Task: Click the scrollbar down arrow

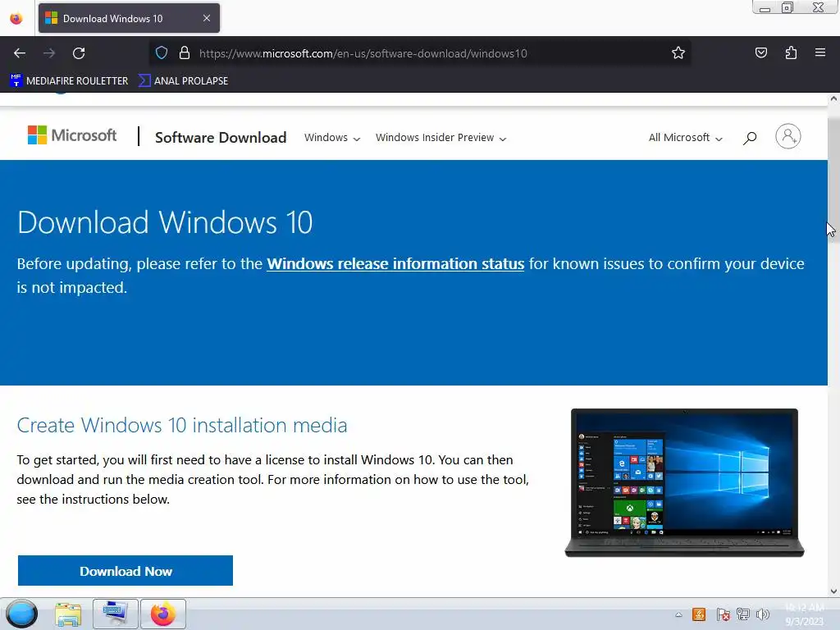Action: click(x=833, y=591)
